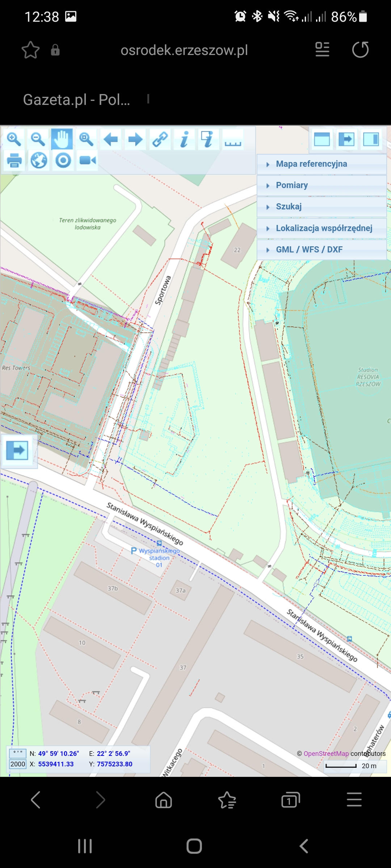
Task: Select the zoom in magnifier tool
Action: click(14, 139)
